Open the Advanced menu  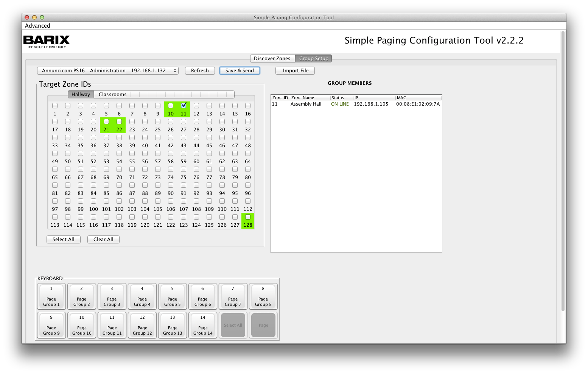point(37,26)
